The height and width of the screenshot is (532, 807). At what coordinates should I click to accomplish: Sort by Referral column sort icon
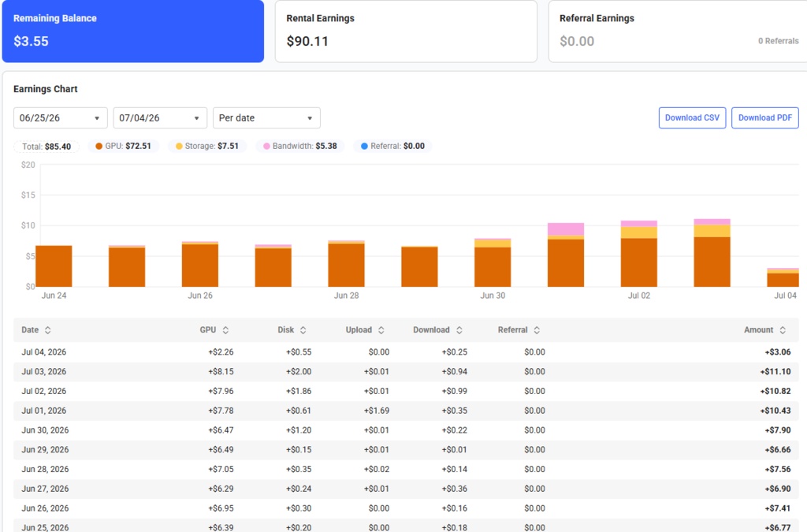click(537, 330)
